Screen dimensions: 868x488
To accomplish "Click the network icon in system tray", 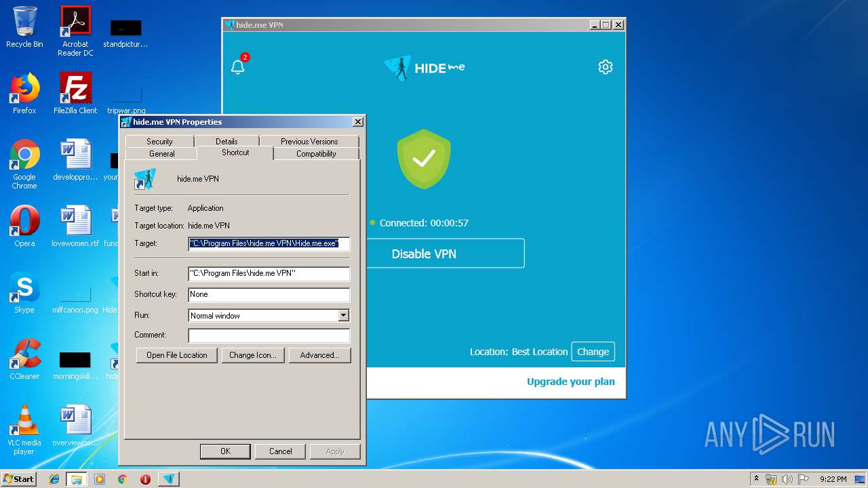I will tap(771, 479).
